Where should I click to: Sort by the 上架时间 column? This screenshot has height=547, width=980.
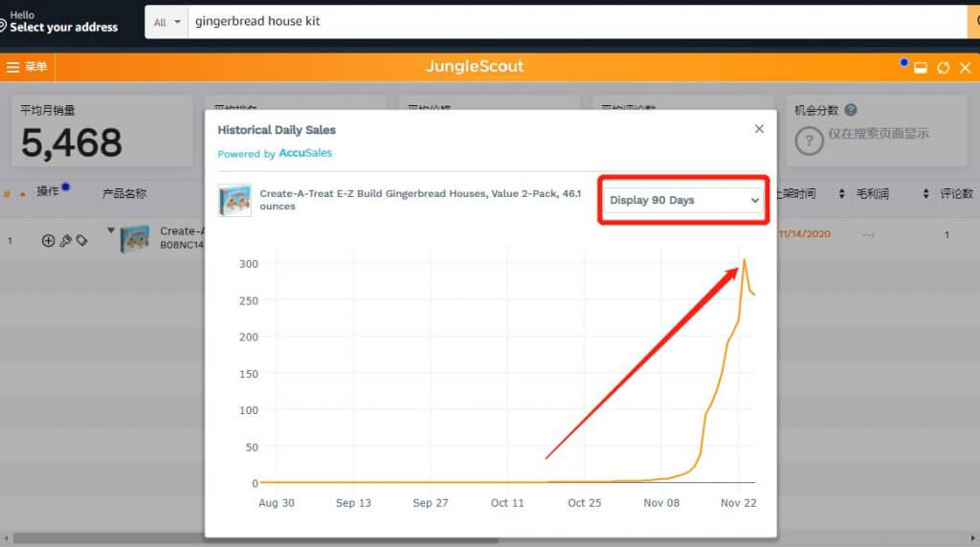point(841,193)
